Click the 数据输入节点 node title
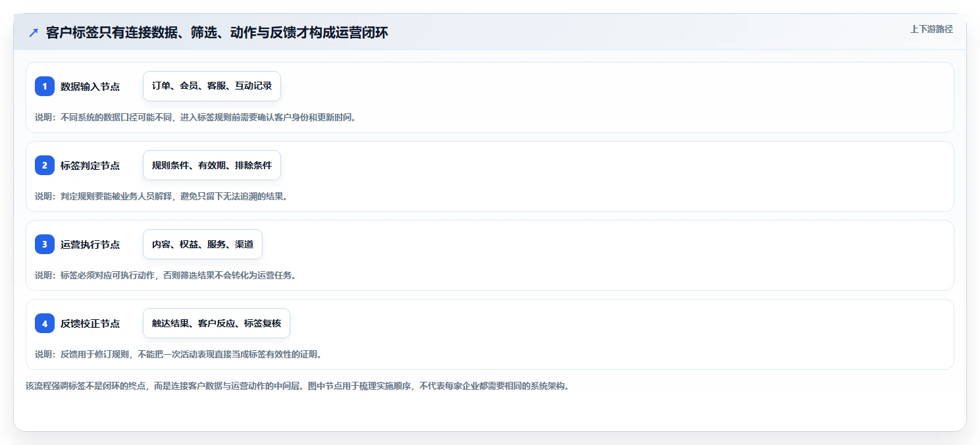Viewport: 980px width, 445px height. 90,86
